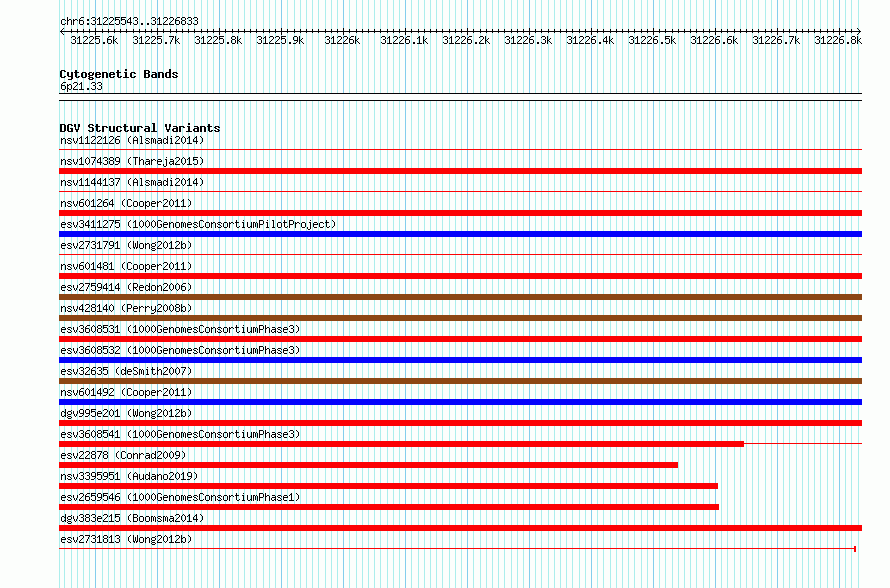Click the Cytogenetic Bands track title
Image resolution: width=890 pixels, height=588 pixels.
(119, 74)
